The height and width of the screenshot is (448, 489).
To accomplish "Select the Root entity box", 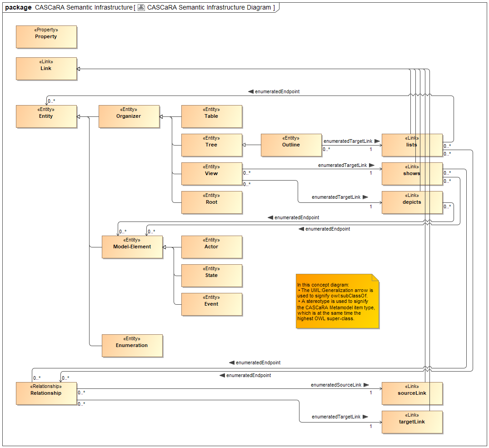I will 211,202.
